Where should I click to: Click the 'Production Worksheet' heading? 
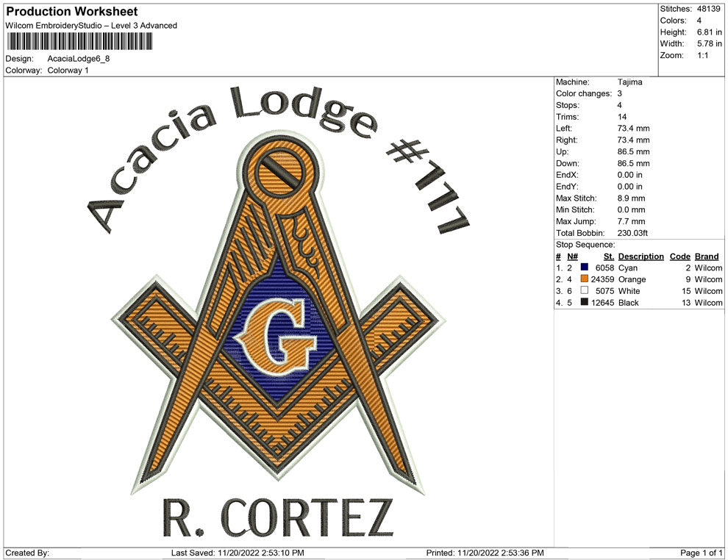tap(72, 12)
